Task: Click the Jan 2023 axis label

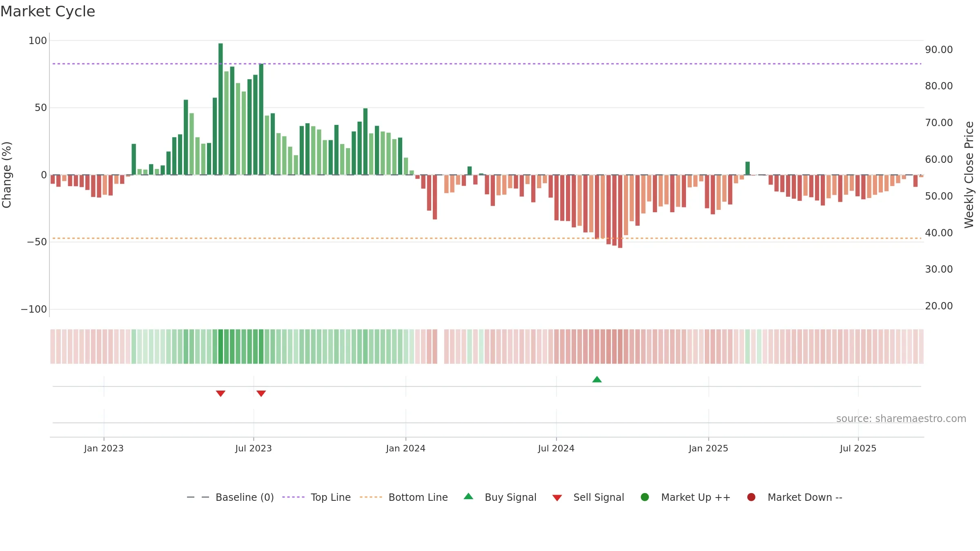Action: coord(104,448)
